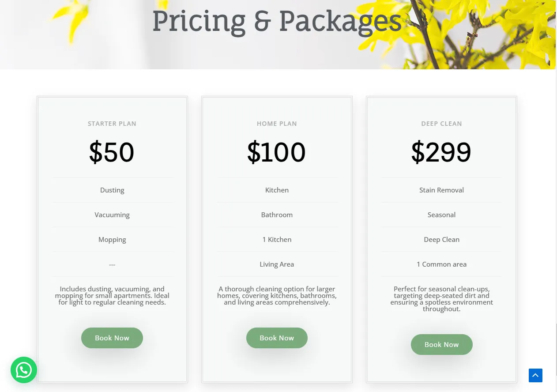Click the Mopping feature row
The height and width of the screenshot is (392, 557).
pyautogui.click(x=112, y=240)
